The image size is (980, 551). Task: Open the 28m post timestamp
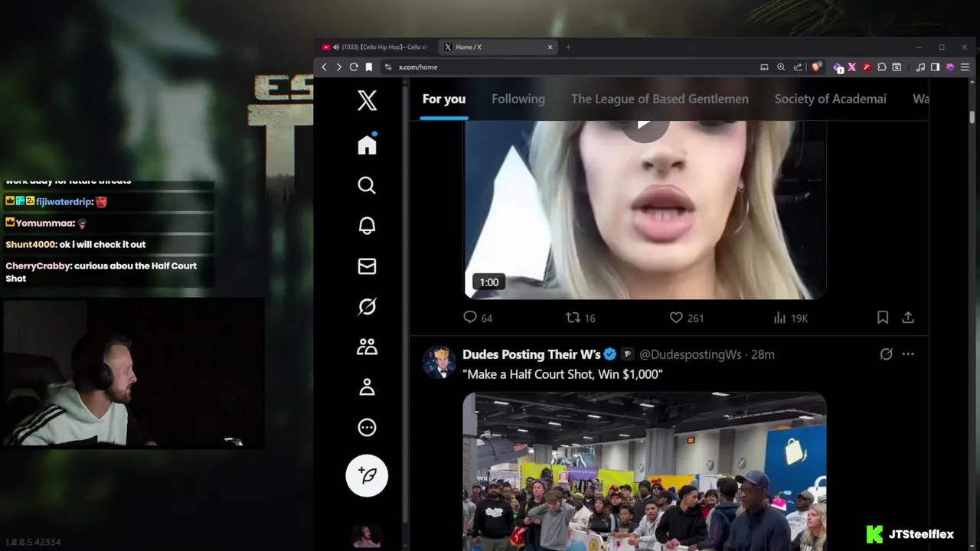[x=763, y=354]
